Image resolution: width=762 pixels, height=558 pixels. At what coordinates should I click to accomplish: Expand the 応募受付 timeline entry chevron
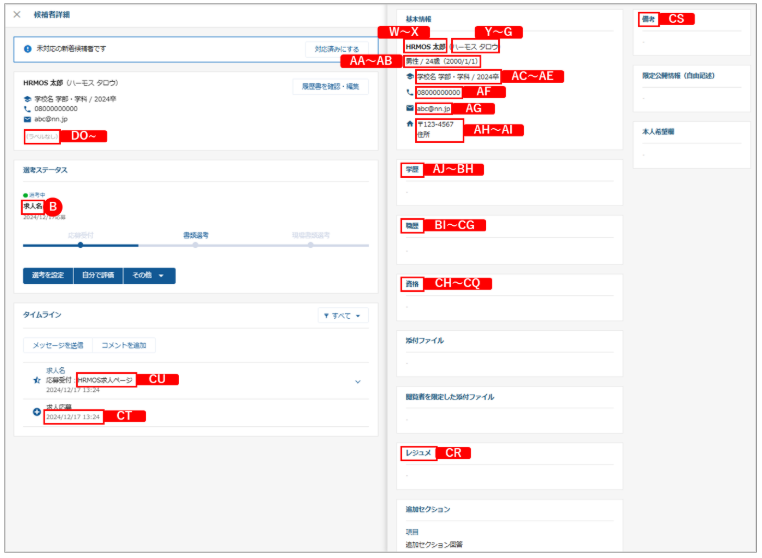coord(357,381)
